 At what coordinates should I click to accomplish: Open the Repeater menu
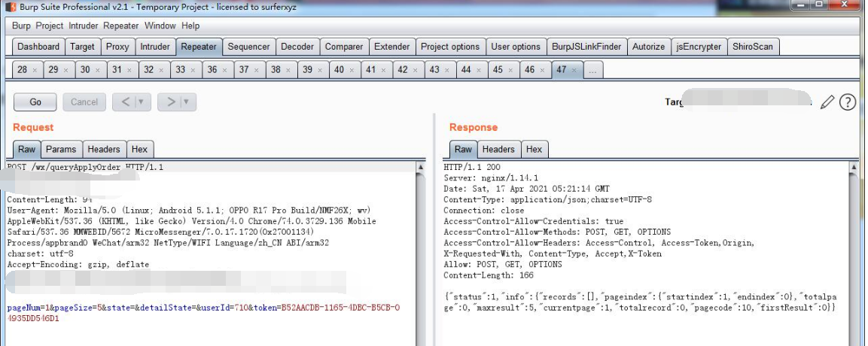point(121,26)
